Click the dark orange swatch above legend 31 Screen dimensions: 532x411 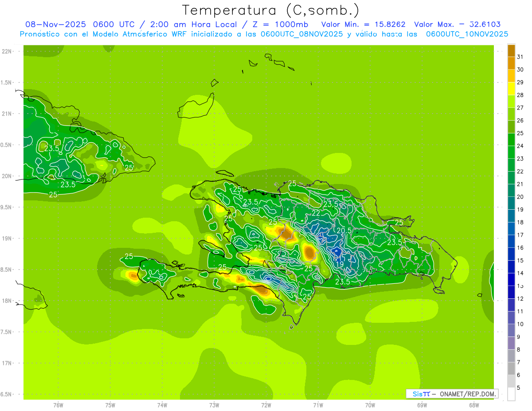(x=511, y=51)
